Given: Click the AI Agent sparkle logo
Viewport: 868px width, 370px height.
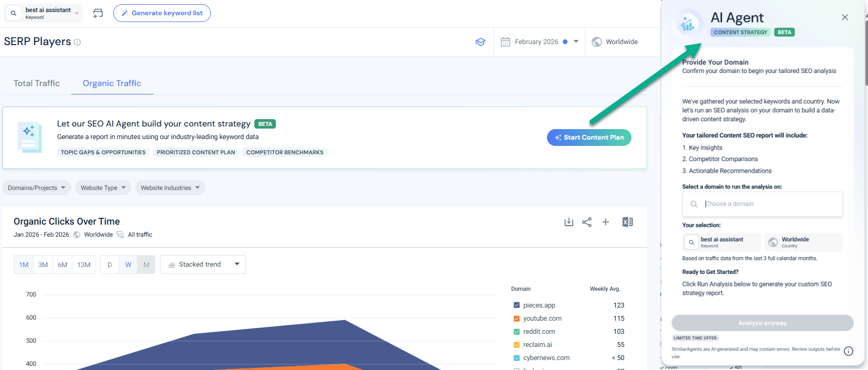Looking at the screenshot, I should tap(688, 24).
